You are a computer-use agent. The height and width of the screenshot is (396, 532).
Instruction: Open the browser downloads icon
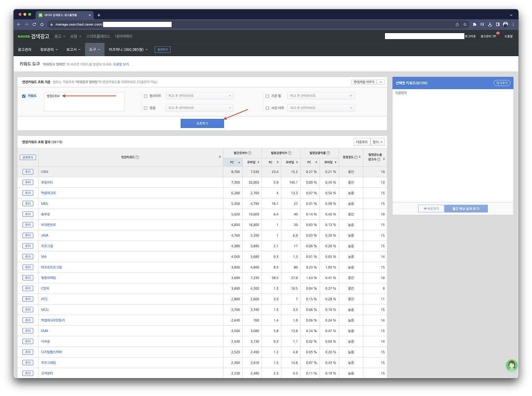click(x=490, y=25)
